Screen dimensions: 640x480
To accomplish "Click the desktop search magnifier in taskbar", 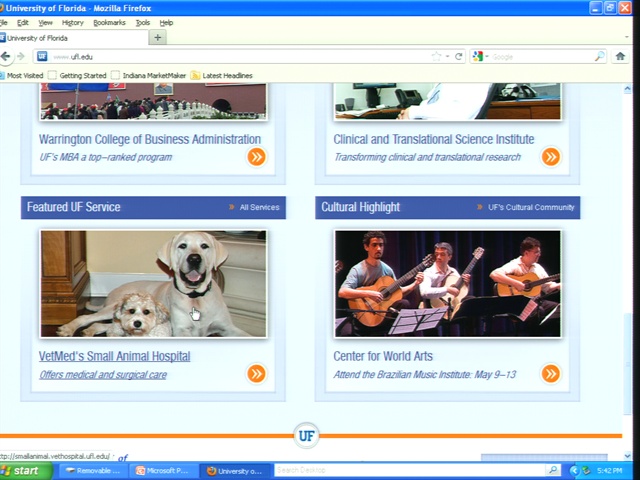I will (553, 470).
